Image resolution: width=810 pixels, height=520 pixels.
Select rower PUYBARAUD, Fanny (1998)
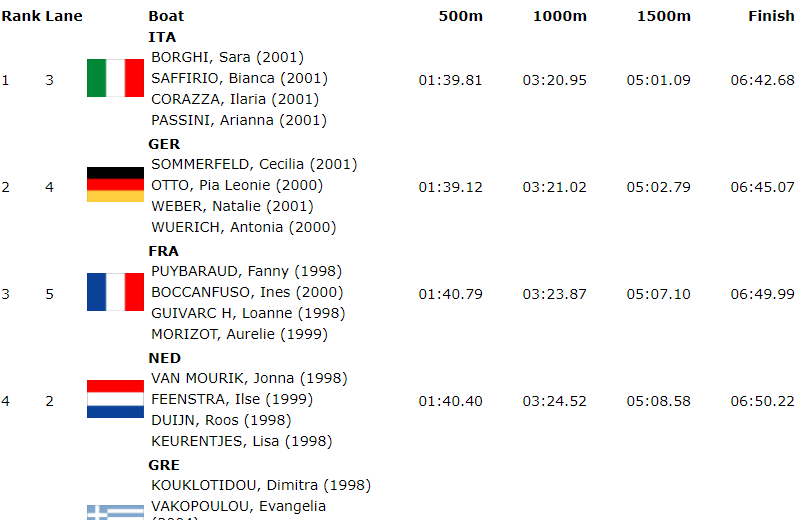[x=246, y=271]
